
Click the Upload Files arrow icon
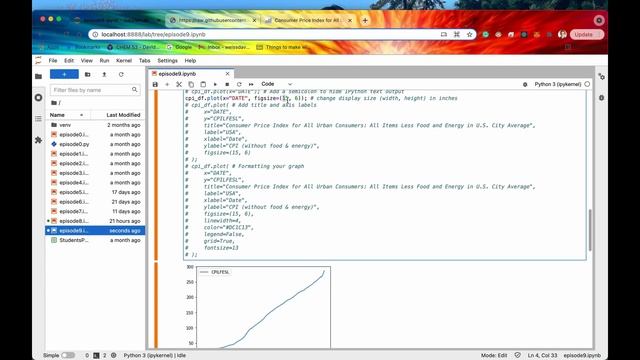(104, 74)
